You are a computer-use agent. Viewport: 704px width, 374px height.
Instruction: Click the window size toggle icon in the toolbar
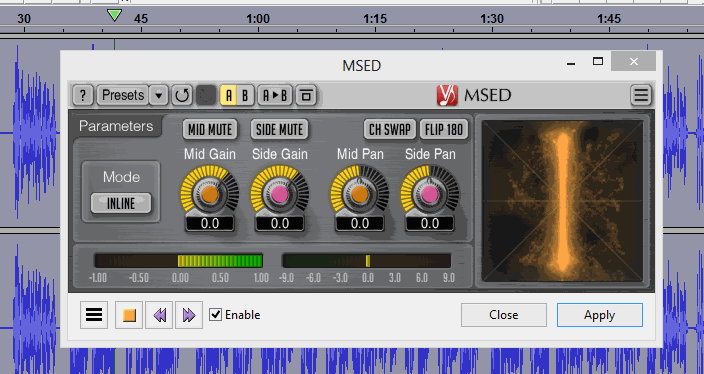(x=306, y=95)
